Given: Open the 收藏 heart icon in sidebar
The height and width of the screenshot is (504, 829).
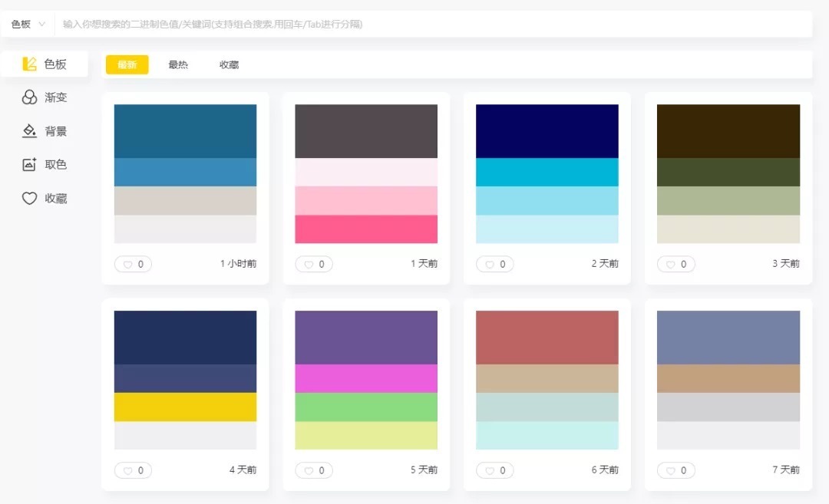Looking at the screenshot, I should (x=29, y=198).
